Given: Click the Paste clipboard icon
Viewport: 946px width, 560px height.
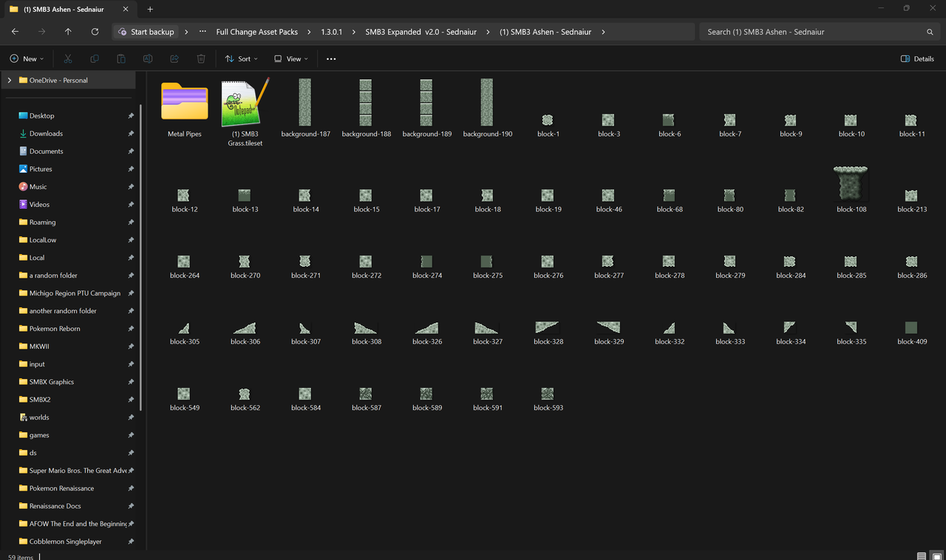Looking at the screenshot, I should click(121, 58).
